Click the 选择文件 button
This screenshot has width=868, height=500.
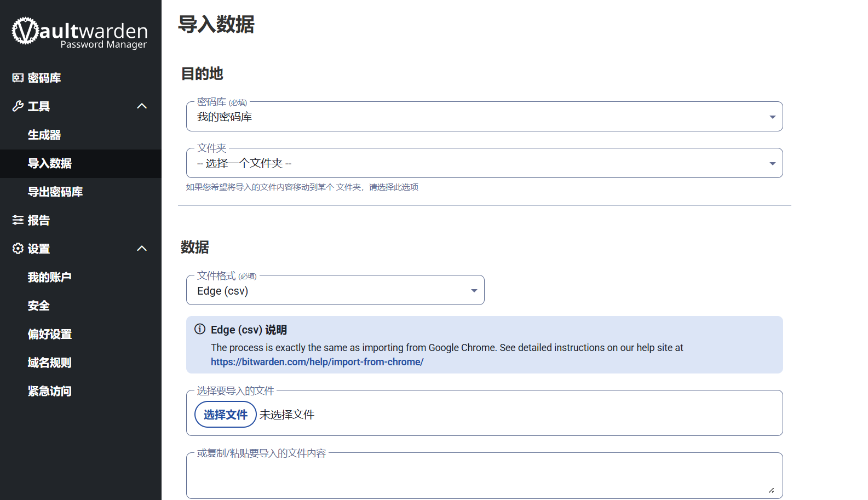pos(226,415)
